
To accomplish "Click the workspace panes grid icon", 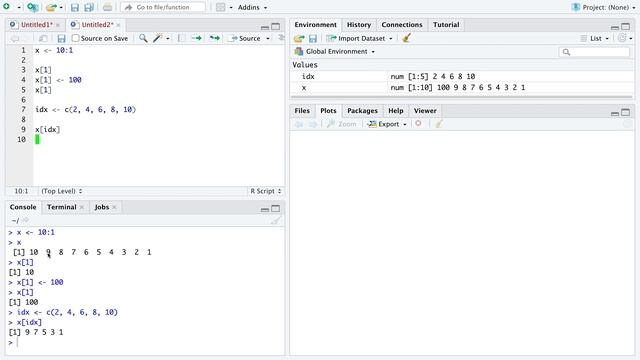I will pyautogui.click(x=220, y=7).
